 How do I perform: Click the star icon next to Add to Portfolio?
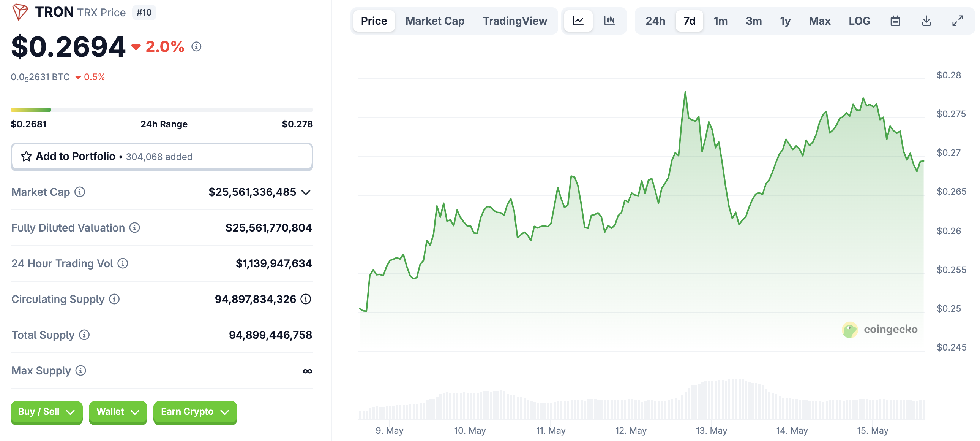26,156
